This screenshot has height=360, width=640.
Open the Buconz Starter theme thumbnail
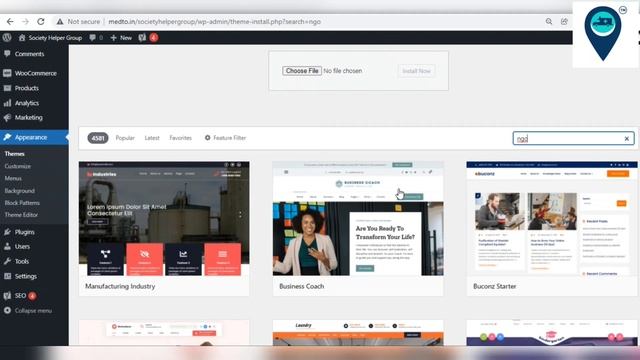click(x=552, y=218)
